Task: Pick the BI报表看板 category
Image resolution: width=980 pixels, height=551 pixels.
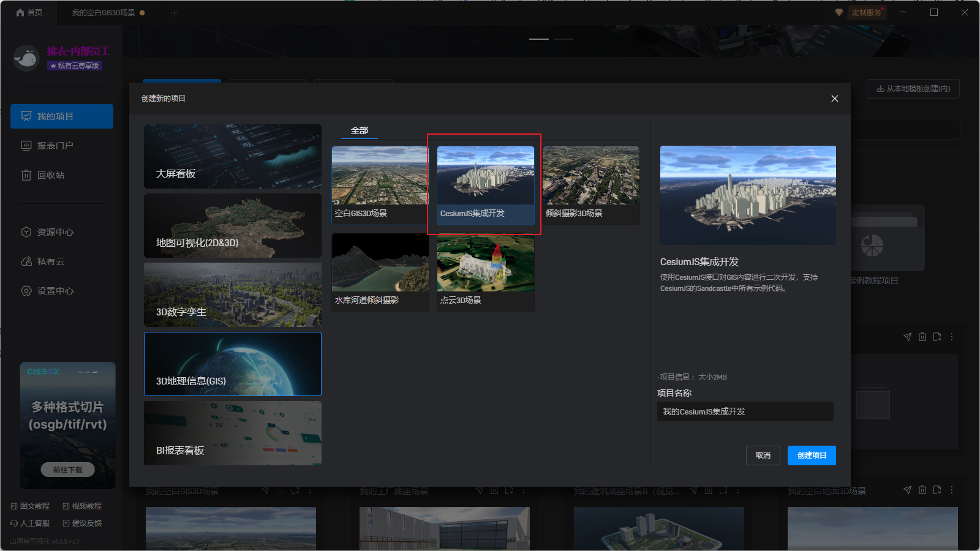Action: pyautogui.click(x=233, y=433)
